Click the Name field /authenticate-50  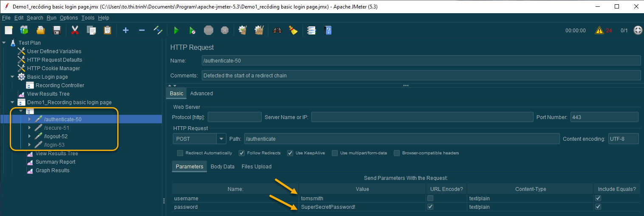[x=421, y=61]
